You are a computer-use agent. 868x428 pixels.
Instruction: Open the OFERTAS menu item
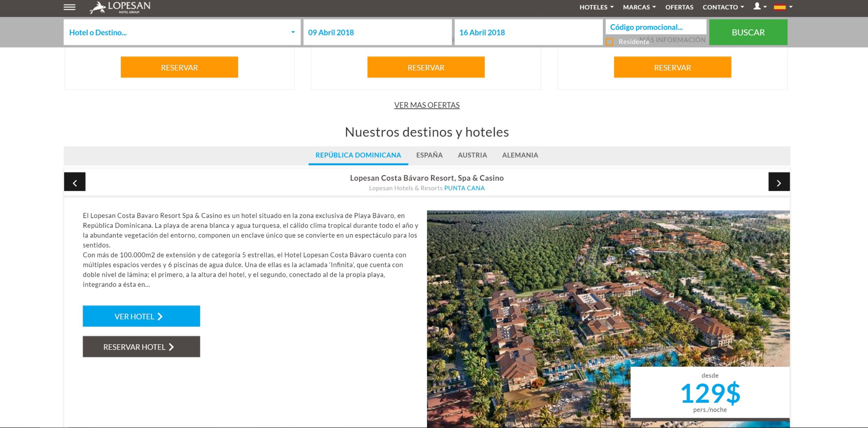point(679,7)
